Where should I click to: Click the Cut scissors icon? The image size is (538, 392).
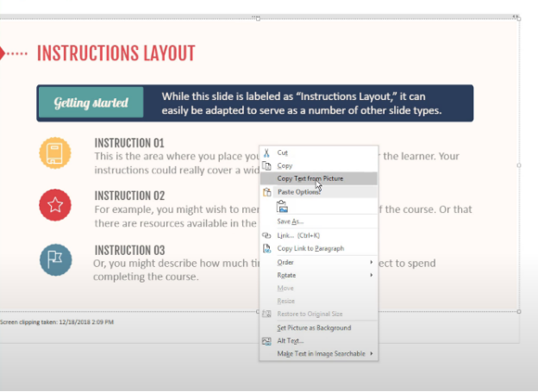point(266,152)
